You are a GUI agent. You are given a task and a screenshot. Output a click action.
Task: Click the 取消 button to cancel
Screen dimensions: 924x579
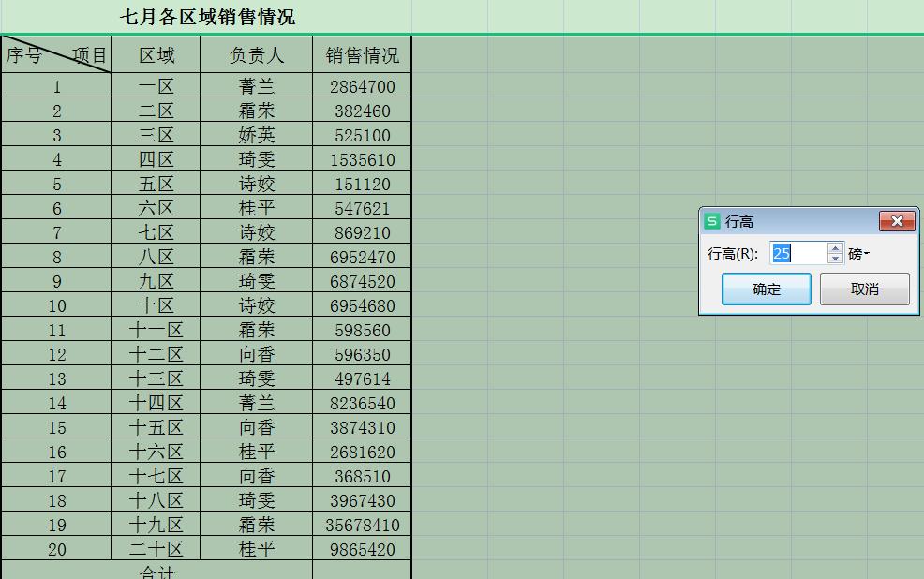[x=864, y=289]
